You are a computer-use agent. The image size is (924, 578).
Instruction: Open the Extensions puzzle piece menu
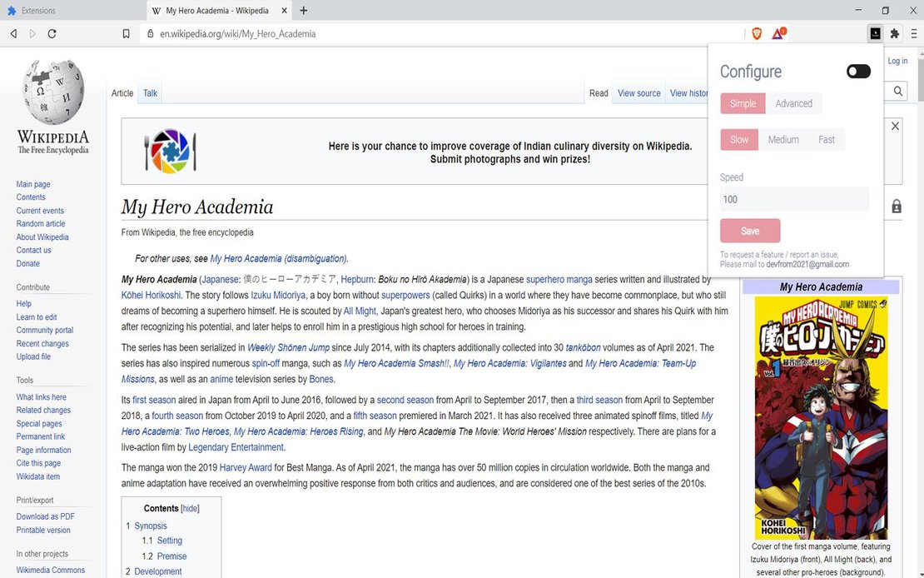[894, 33]
